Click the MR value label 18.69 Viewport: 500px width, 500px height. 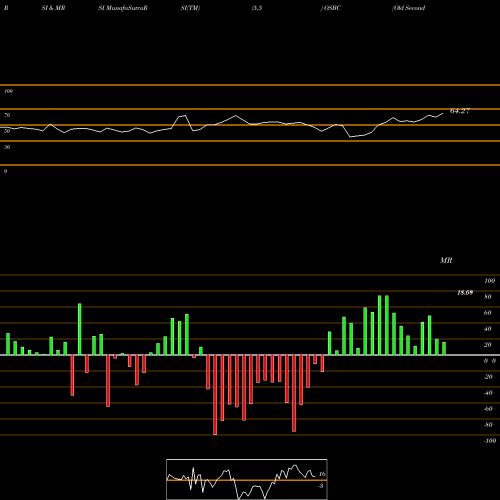[465, 293]
